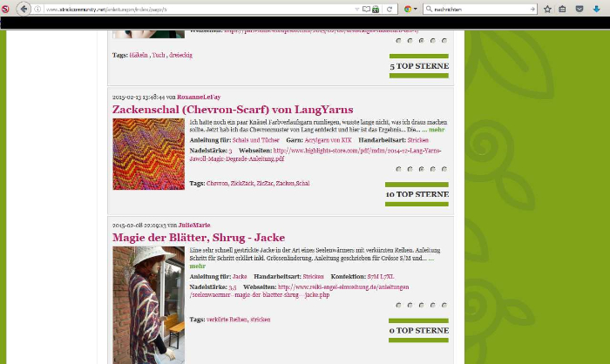Show bookmarks list icon
This screenshot has height=364, width=610.
[x=562, y=9]
